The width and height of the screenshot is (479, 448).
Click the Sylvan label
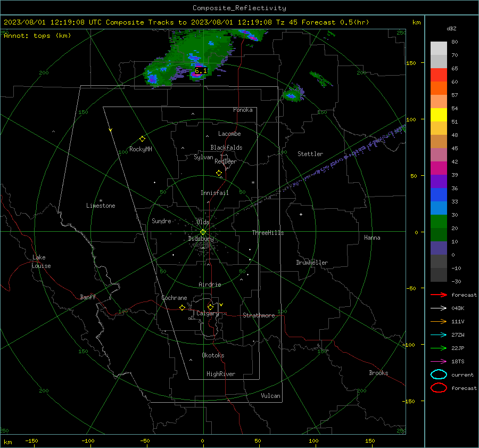[203, 157]
